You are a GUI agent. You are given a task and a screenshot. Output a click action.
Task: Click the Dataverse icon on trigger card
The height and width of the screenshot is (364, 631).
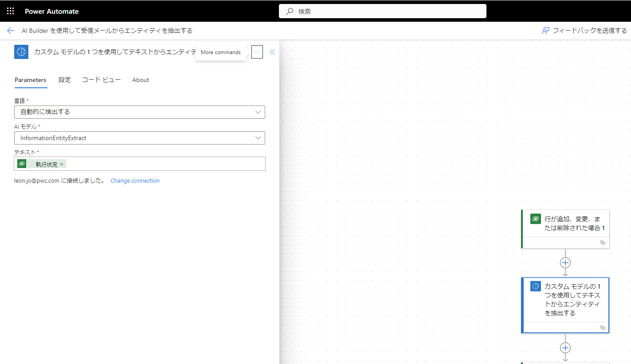pyautogui.click(x=535, y=219)
